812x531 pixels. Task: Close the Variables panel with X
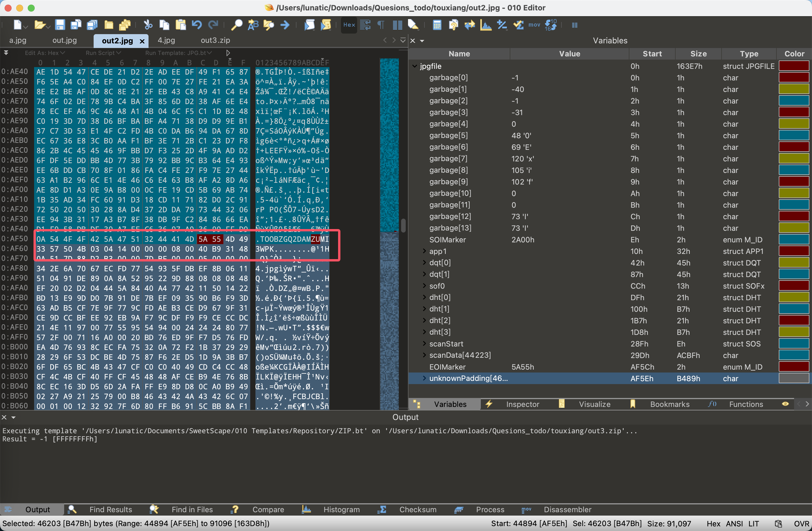pos(412,41)
